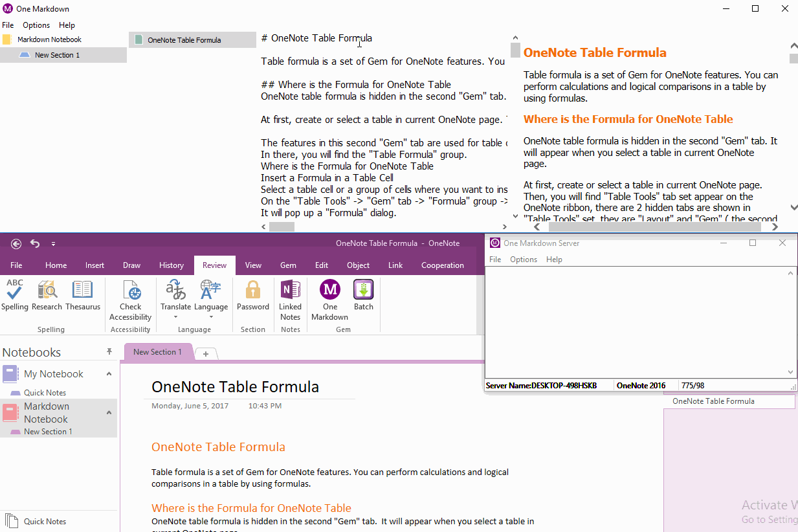
Task: Click the OneNote page title text
Action: [x=235, y=387]
